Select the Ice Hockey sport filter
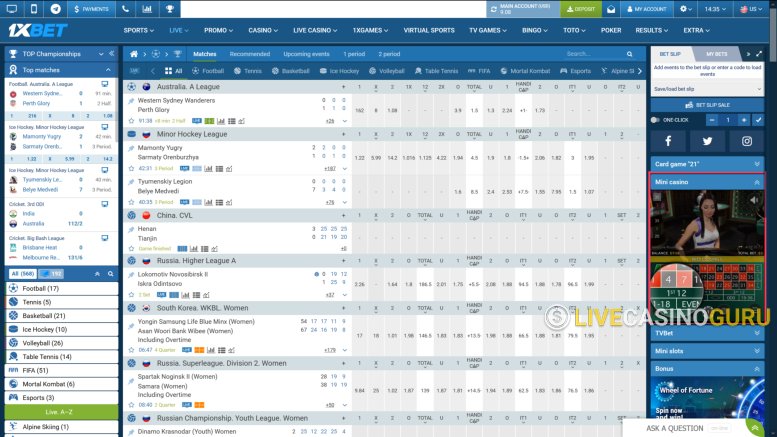Image resolution: width=777 pixels, height=437 pixels. coord(339,71)
